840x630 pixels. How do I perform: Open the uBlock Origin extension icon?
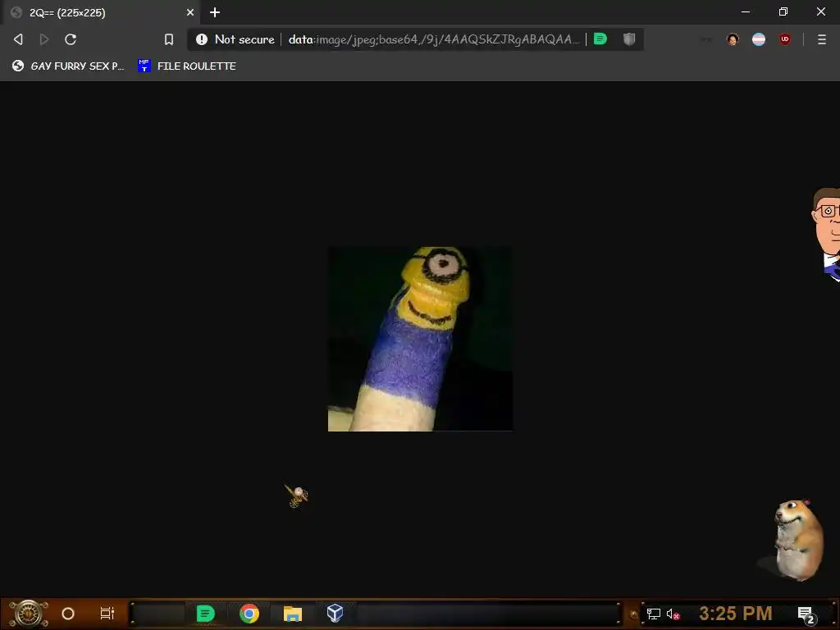(785, 39)
